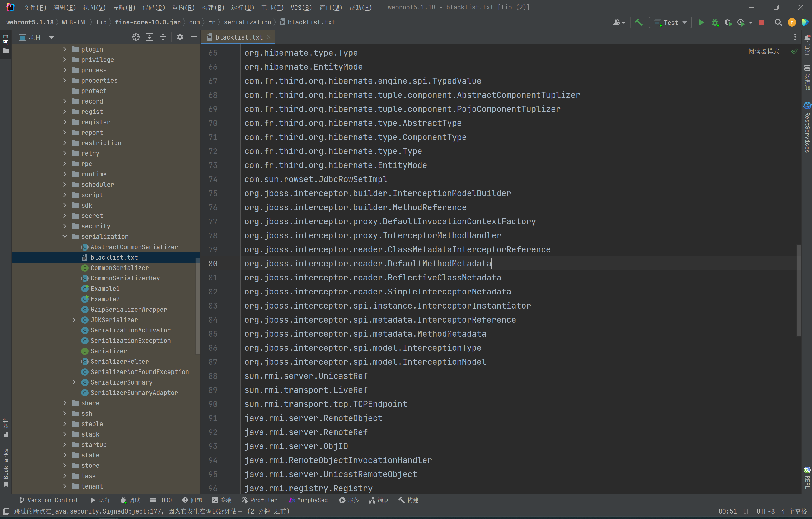Select the opened file via the crosshair icon
The width and height of the screenshot is (812, 519).
point(136,37)
